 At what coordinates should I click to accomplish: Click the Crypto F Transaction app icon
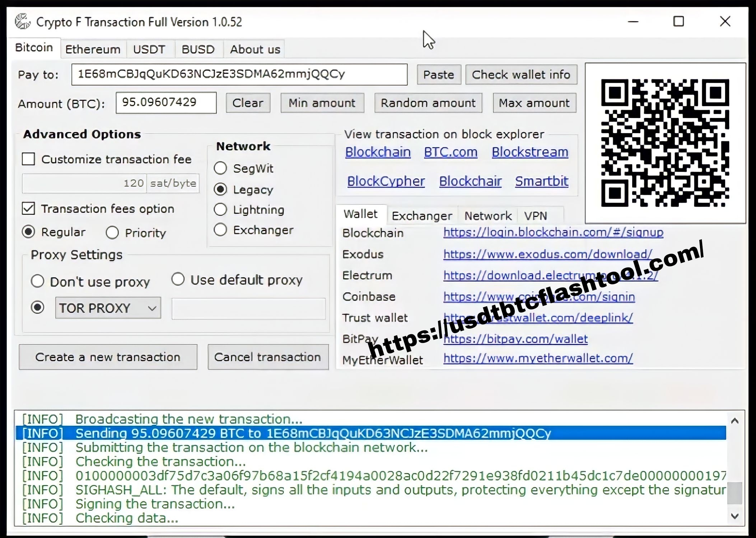click(23, 22)
